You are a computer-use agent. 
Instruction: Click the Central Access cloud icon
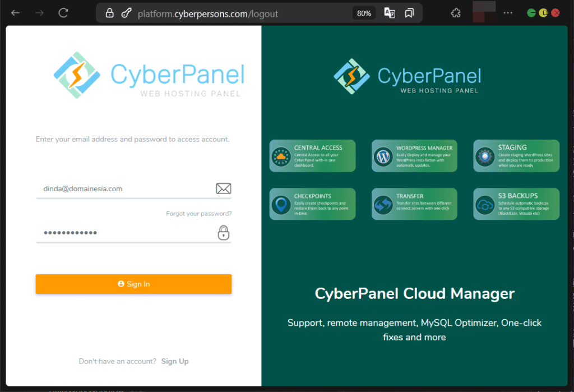coord(281,157)
